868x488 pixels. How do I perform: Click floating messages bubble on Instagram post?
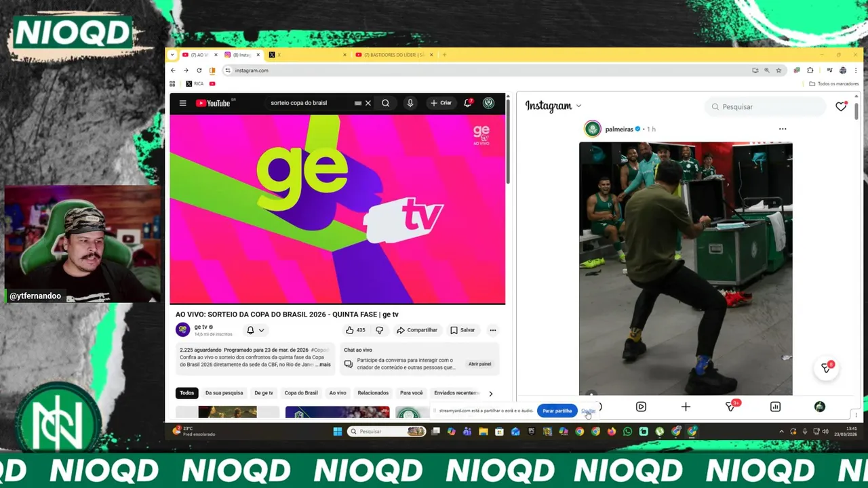tap(826, 367)
